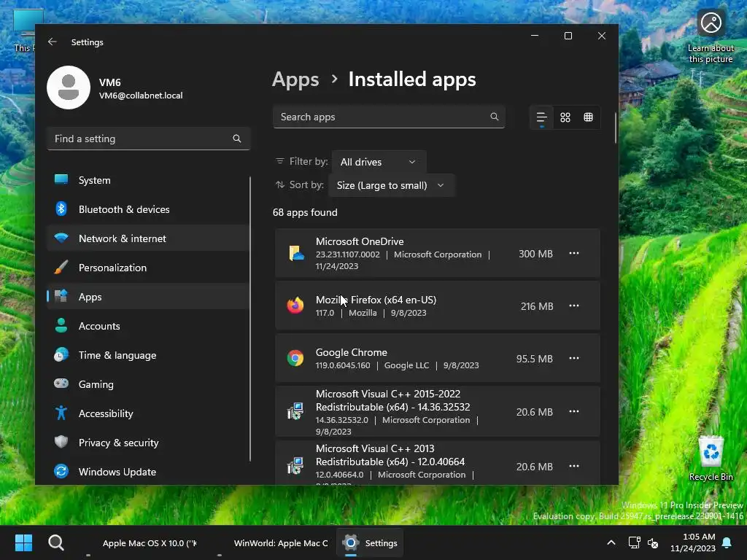Open Accounts settings
This screenshot has height=560, width=747.
[x=148, y=326]
